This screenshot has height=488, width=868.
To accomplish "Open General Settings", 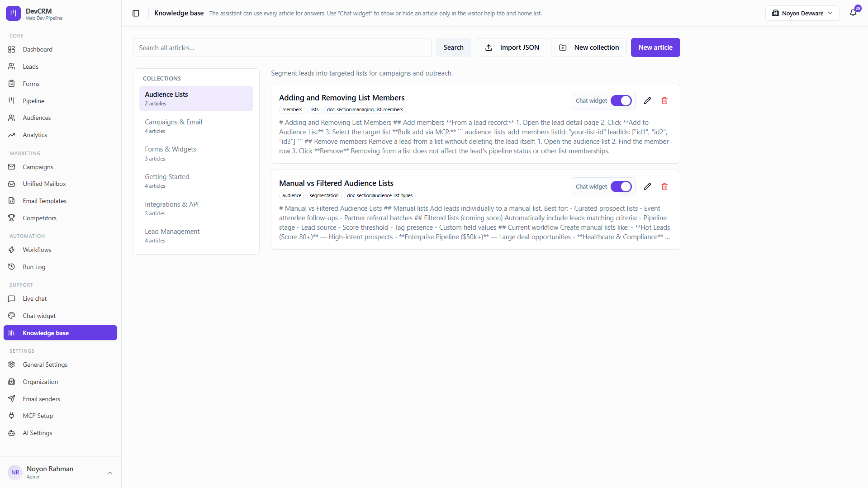I will 60,365.
